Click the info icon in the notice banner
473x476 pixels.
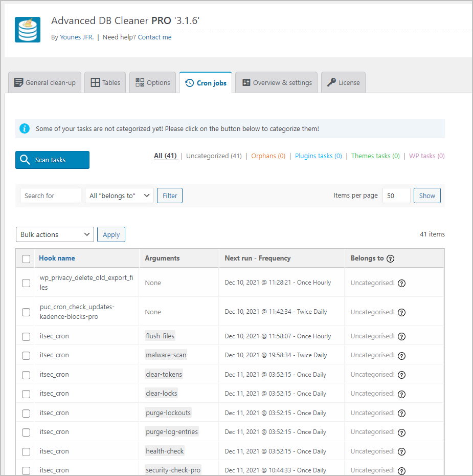pos(24,128)
